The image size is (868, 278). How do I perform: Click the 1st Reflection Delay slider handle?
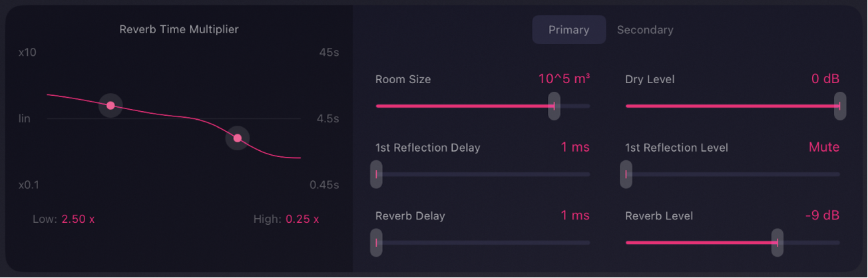(x=377, y=174)
